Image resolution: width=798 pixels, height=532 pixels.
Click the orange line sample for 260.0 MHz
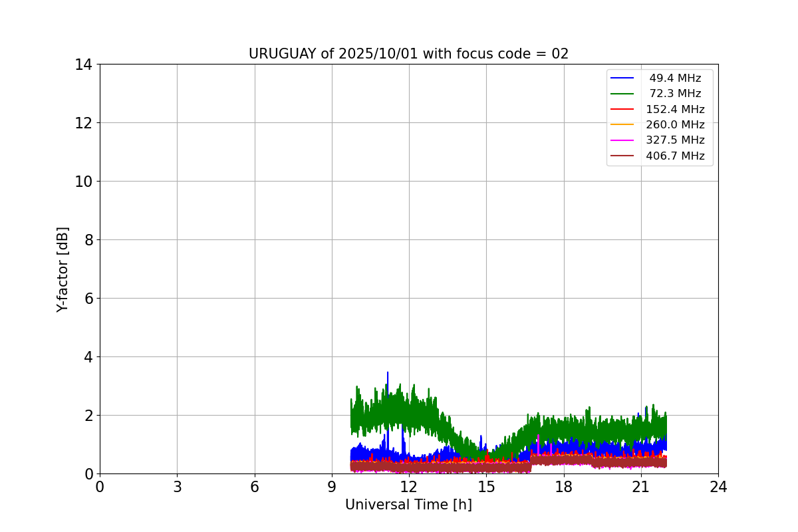tap(622, 125)
